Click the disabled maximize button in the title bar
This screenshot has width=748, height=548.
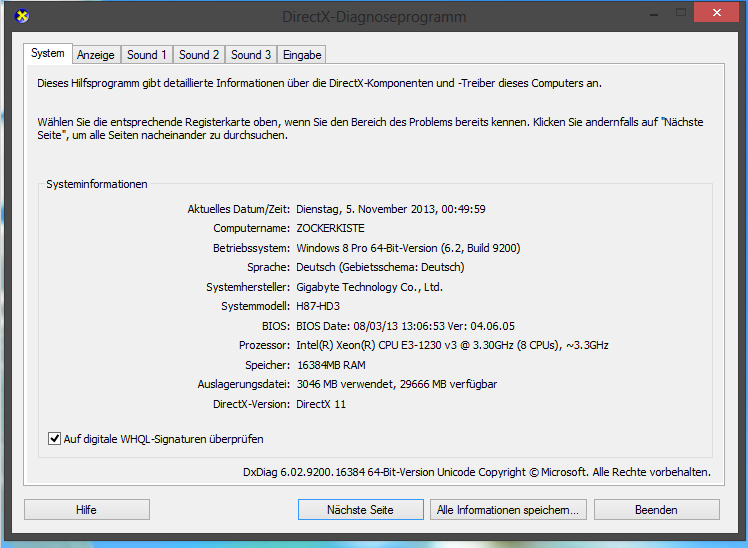coord(681,13)
